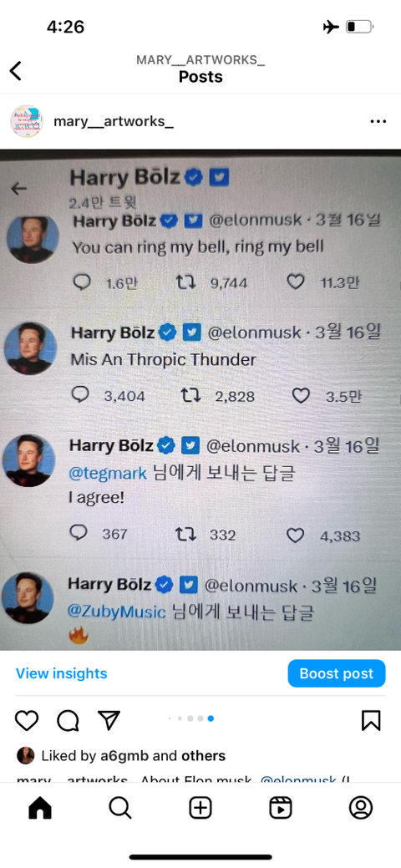Open mary__artworks_ profile avatar
401x868 pixels.
point(26,121)
